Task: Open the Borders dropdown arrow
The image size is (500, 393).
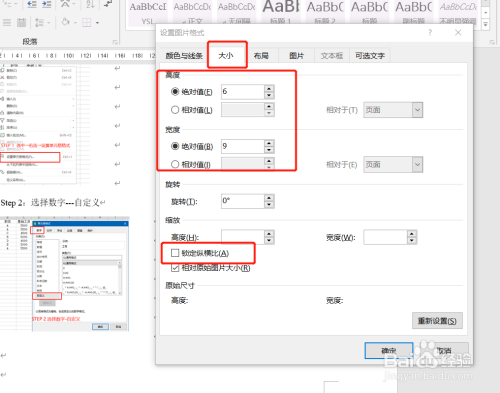Action: (97, 23)
